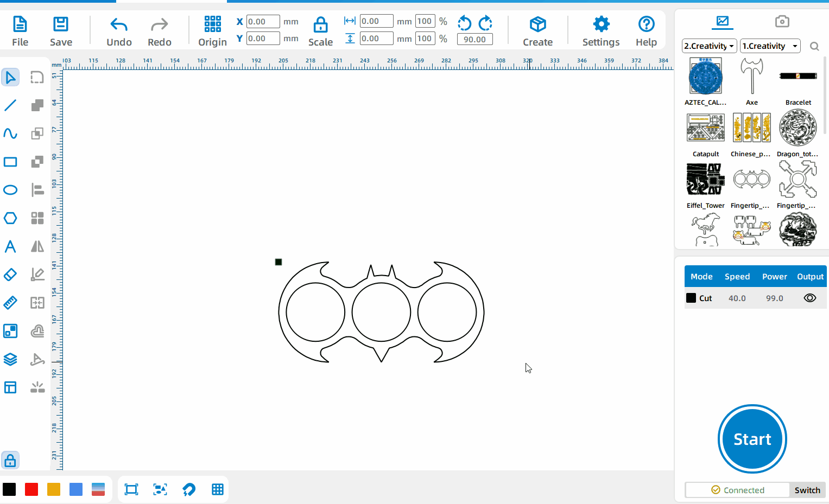Click the black Cut layer color square
This screenshot has width=829, height=504.
point(691,298)
